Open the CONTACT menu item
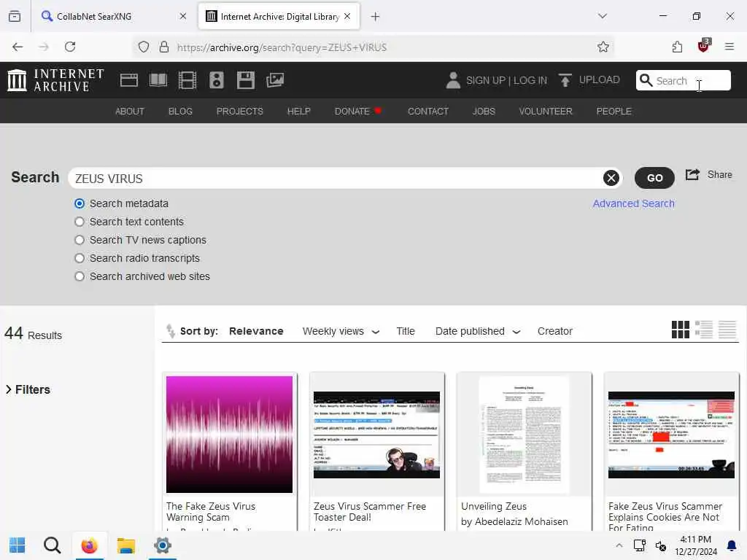 pyautogui.click(x=427, y=112)
